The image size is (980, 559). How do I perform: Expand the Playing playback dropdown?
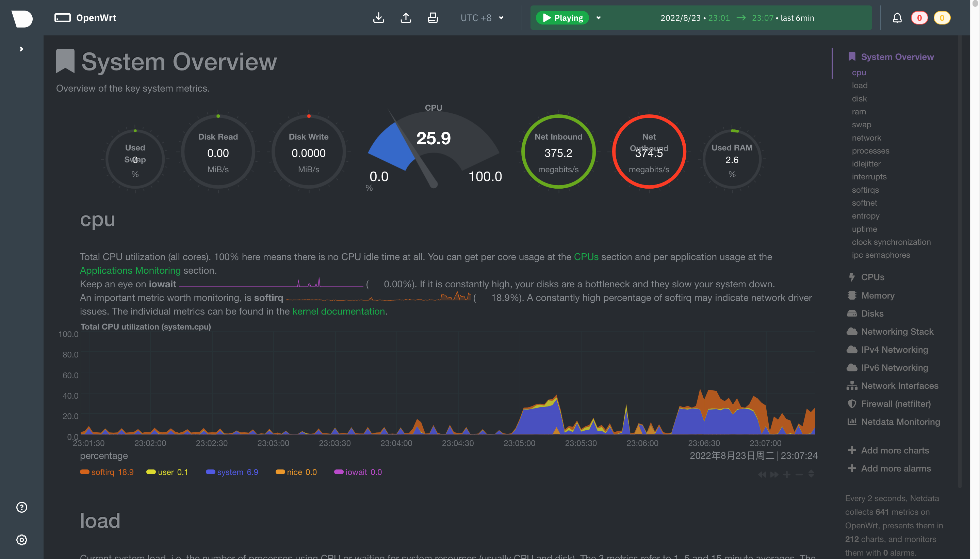[x=598, y=18]
